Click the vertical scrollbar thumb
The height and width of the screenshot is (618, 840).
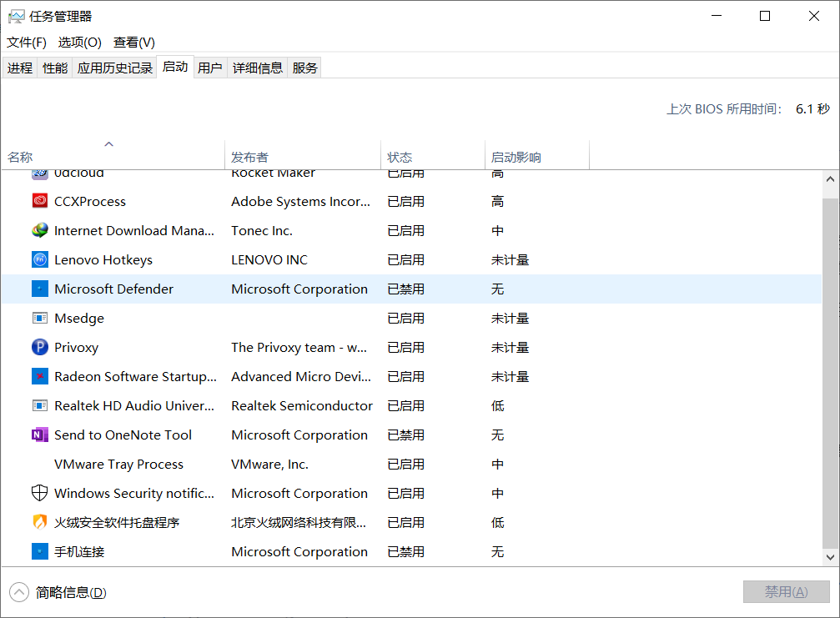[x=830, y=373]
